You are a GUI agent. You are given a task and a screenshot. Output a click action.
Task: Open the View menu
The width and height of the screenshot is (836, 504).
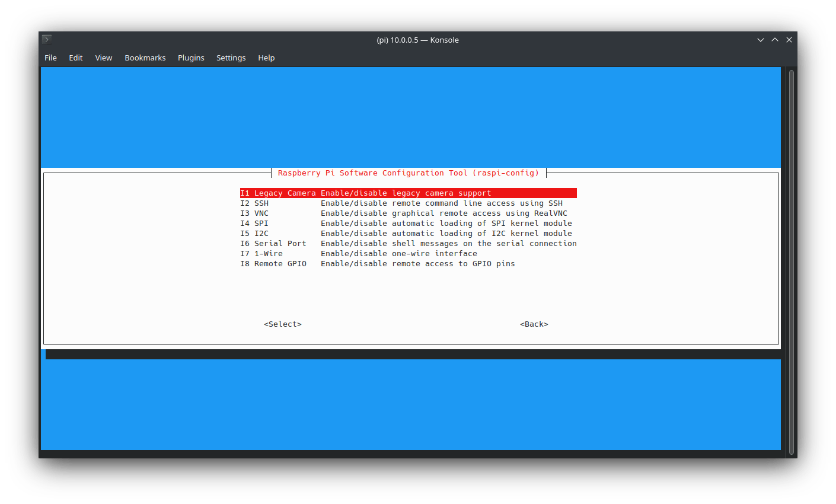coord(103,58)
